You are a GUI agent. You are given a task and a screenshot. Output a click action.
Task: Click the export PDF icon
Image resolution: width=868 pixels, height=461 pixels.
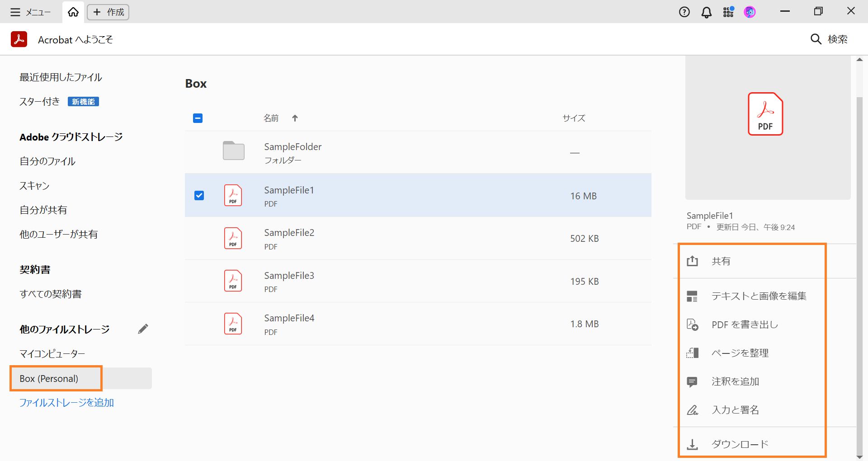click(x=692, y=325)
